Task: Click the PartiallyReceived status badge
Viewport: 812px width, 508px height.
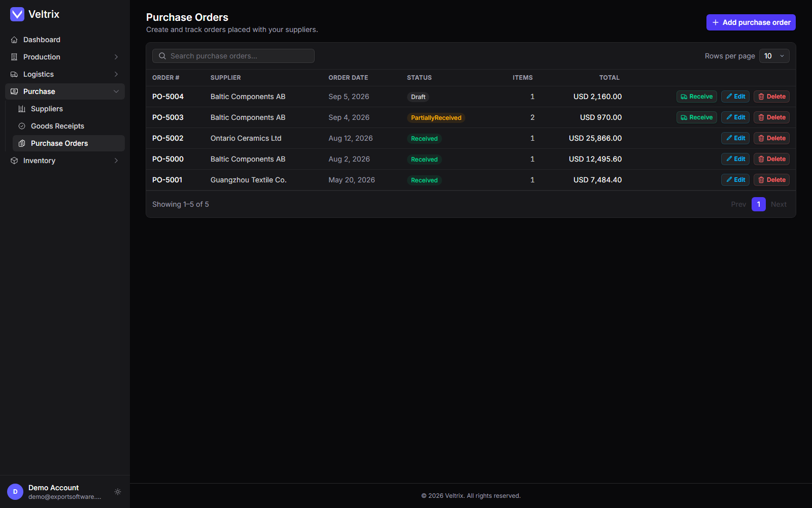Action: (436, 118)
